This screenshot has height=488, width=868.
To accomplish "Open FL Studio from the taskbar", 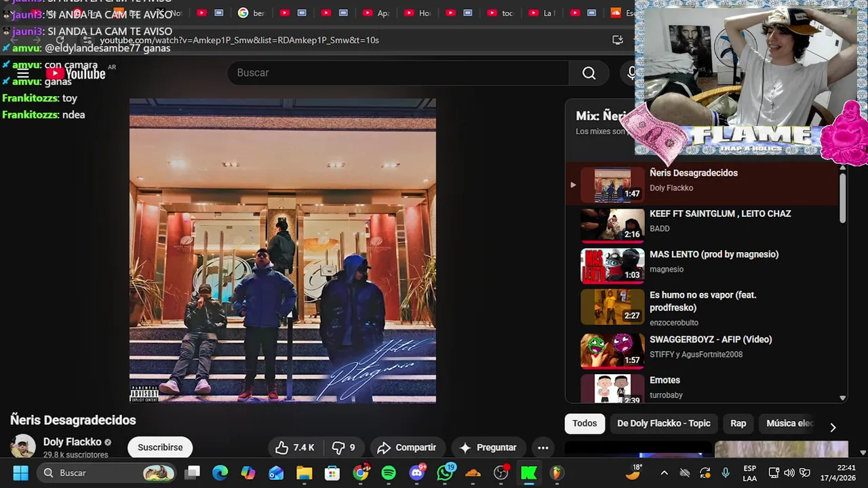I will click(x=556, y=473).
